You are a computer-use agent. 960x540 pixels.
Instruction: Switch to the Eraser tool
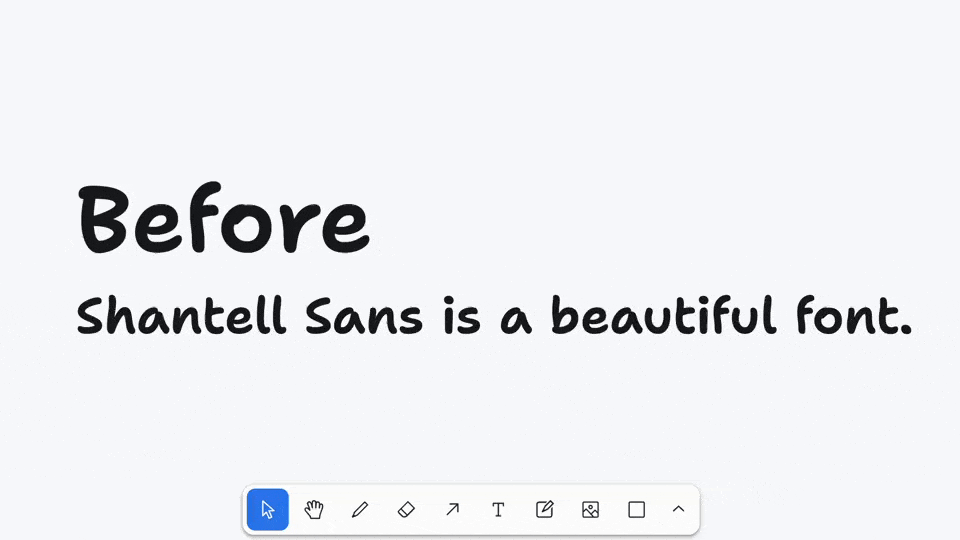tap(406, 509)
